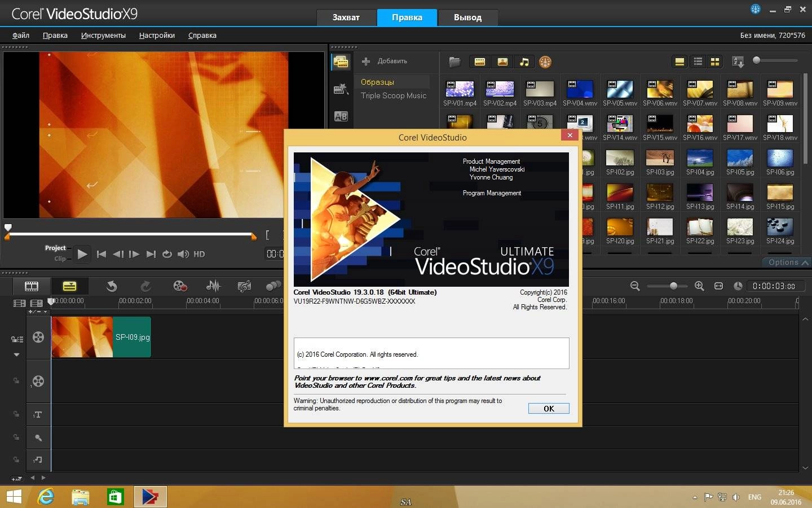
Task: Open the Правка menu
Action: coord(55,35)
